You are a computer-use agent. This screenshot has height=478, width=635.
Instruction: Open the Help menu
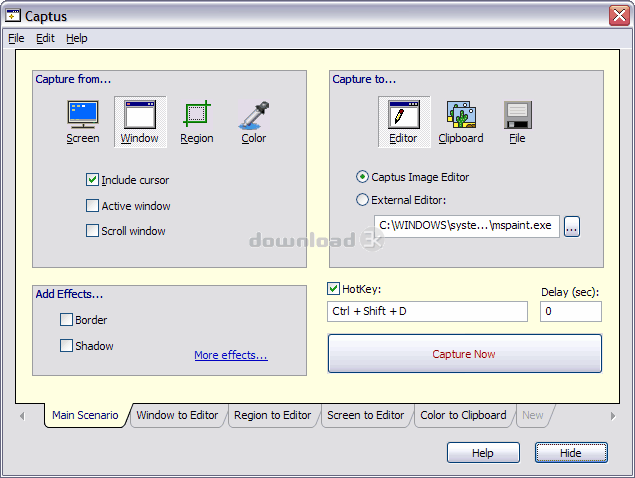point(77,38)
